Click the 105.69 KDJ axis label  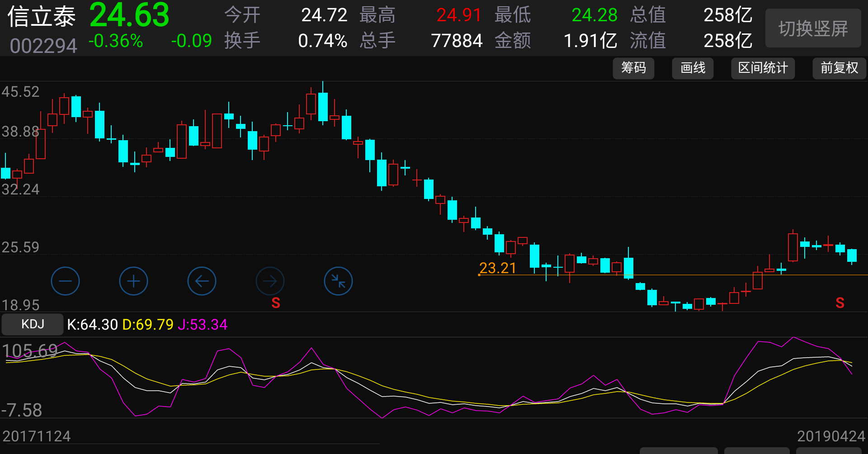(30, 351)
